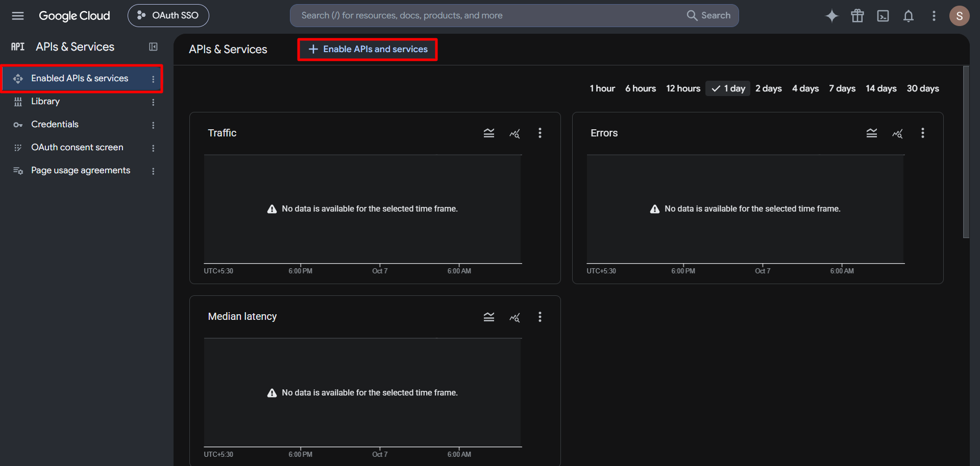The width and height of the screenshot is (980, 466).
Task: Select the 14 days time range
Action: [x=881, y=88]
